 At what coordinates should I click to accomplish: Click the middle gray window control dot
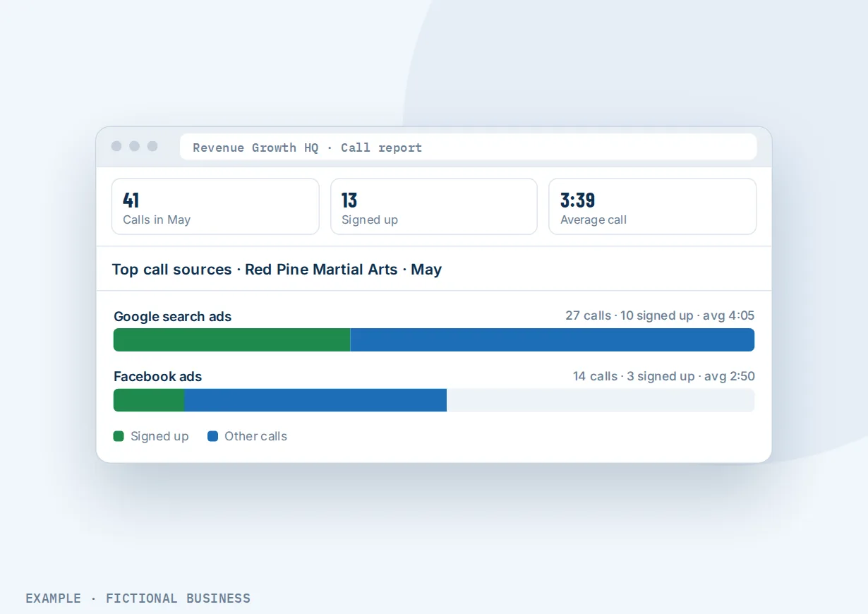coord(134,146)
